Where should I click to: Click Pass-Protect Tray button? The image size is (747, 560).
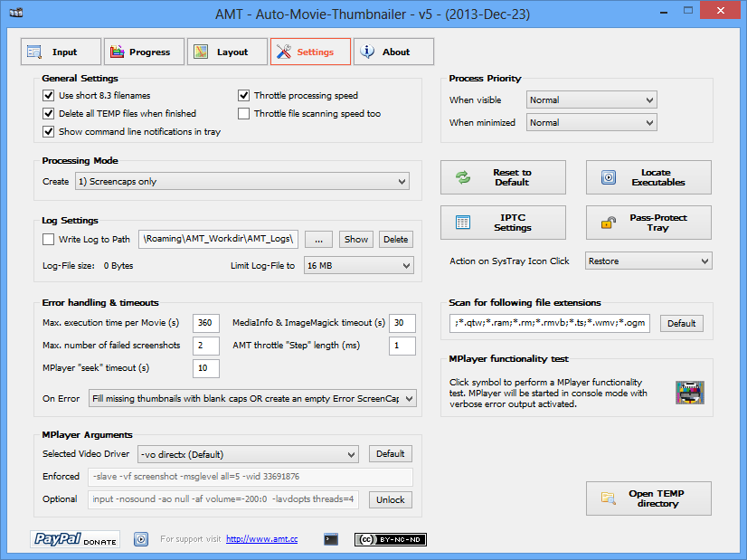[648, 223]
